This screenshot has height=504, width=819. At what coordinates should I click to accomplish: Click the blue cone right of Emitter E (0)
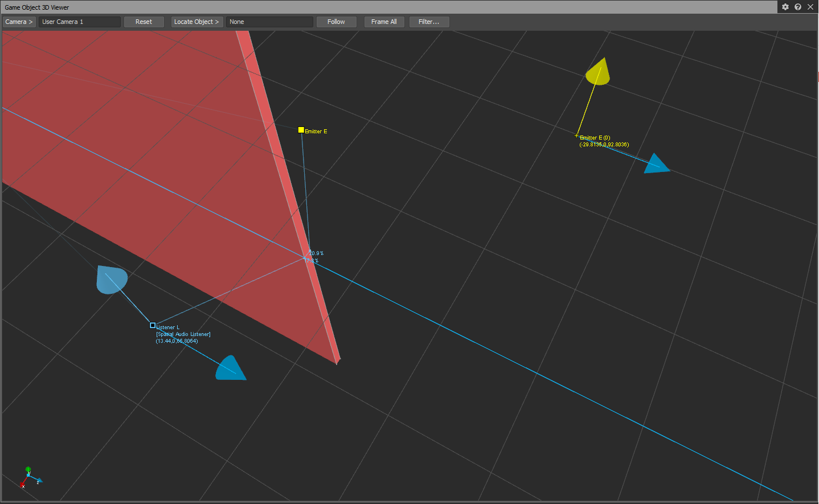click(x=656, y=164)
